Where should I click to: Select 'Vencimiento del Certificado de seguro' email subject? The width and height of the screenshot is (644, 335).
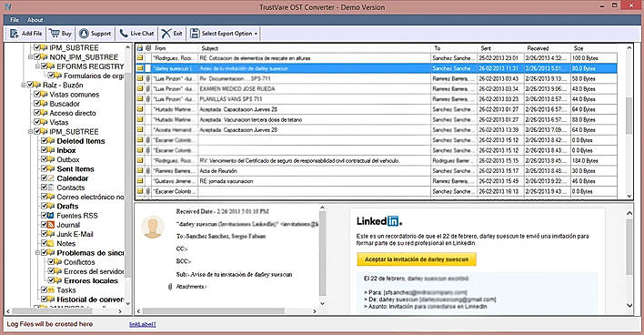click(299, 160)
